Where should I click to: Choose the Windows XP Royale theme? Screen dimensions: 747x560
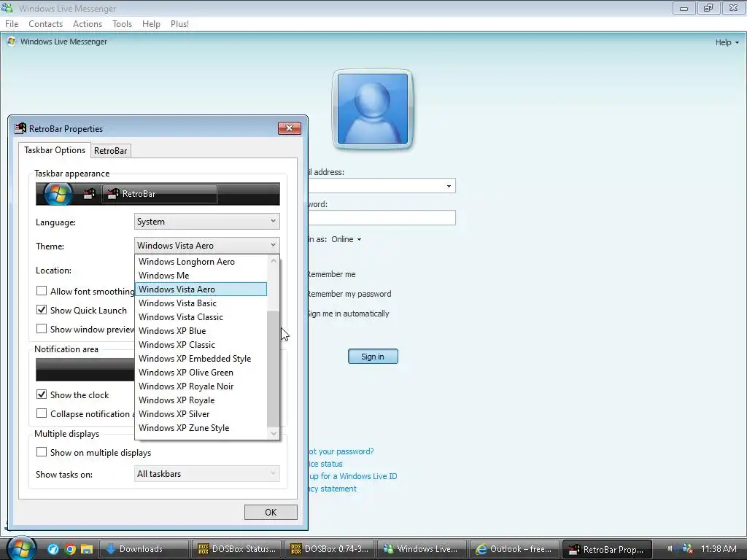coord(201,400)
